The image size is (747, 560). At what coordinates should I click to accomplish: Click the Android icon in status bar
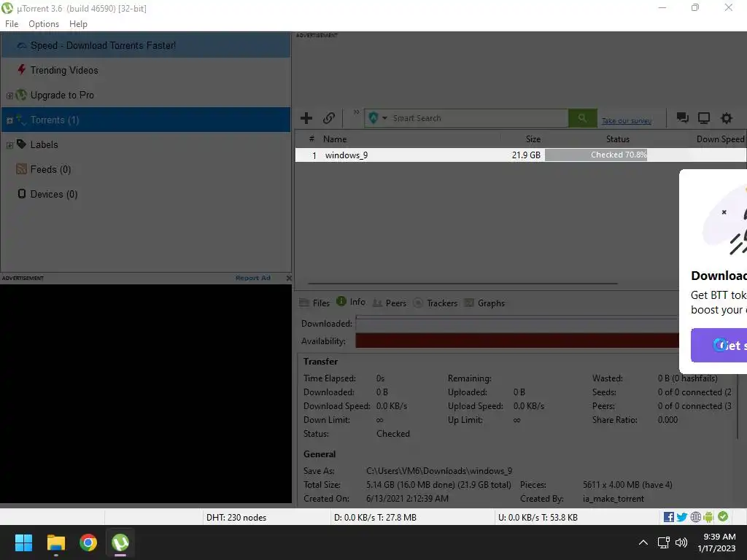point(708,517)
